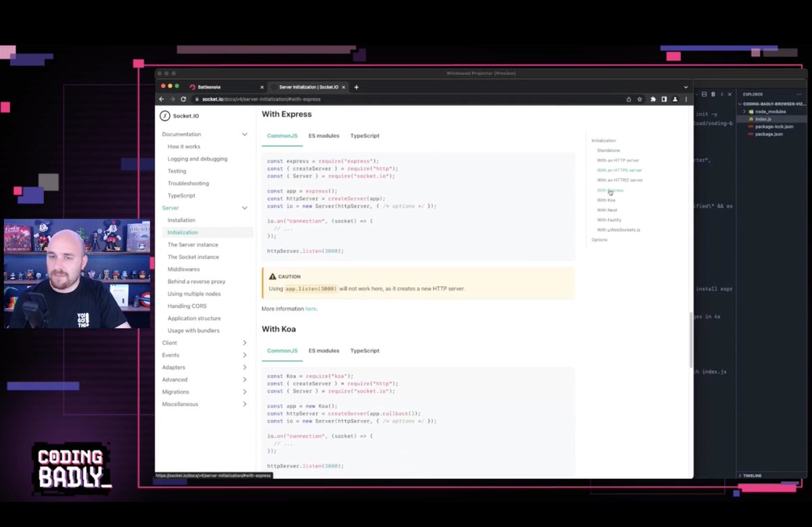812x527 pixels.
Task: Expand the Advanced sidebar section
Action: pyautogui.click(x=244, y=380)
